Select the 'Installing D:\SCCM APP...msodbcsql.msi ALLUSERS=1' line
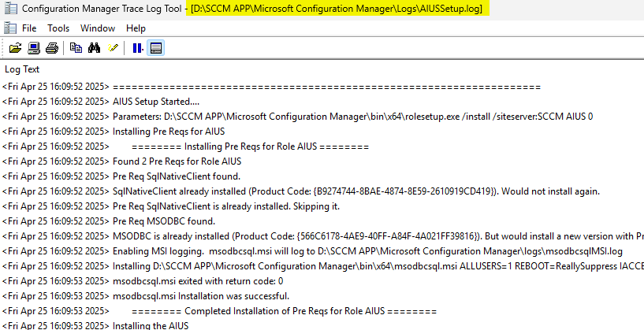The height and width of the screenshot is (330, 644). (322, 266)
